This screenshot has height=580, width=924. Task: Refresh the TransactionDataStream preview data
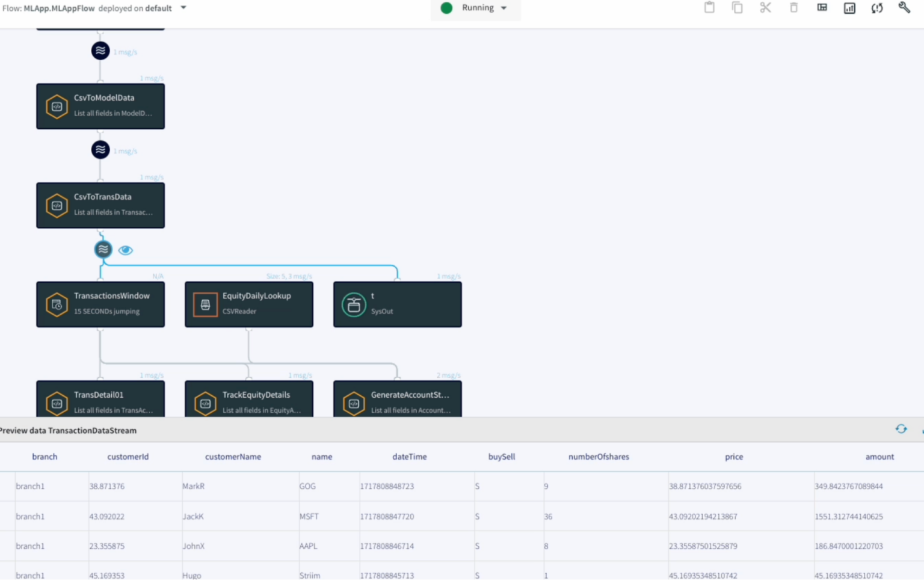coord(901,428)
